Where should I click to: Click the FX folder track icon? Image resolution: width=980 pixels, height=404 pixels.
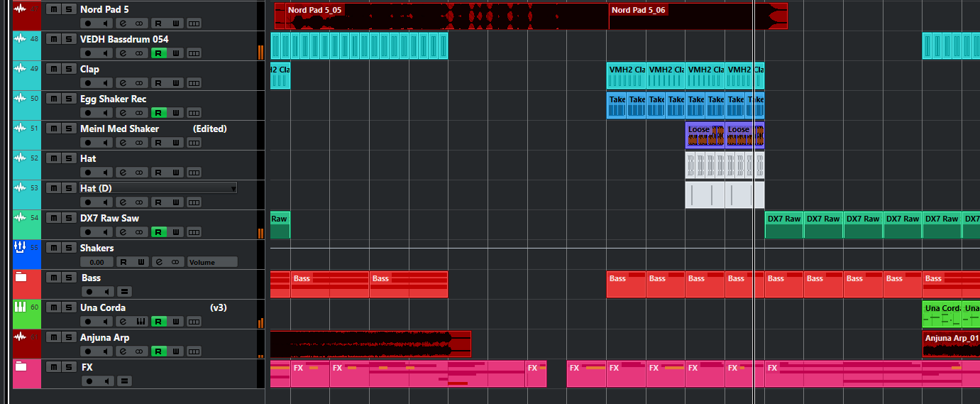(x=21, y=367)
